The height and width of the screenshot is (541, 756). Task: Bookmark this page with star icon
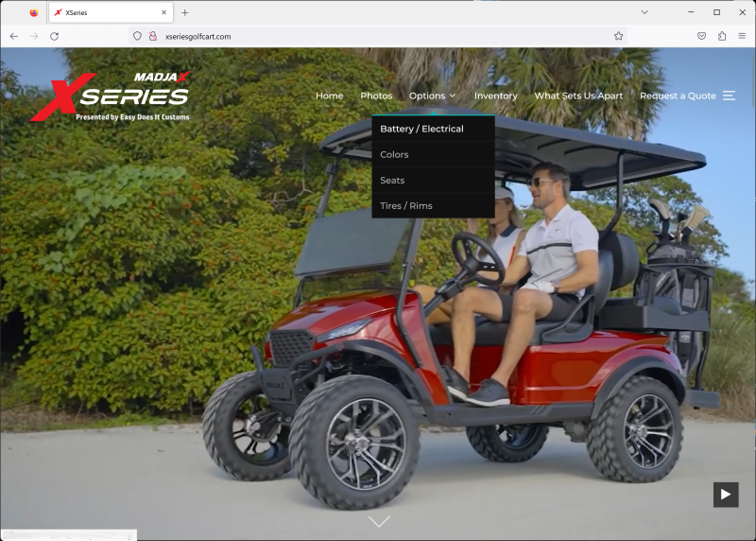point(618,36)
